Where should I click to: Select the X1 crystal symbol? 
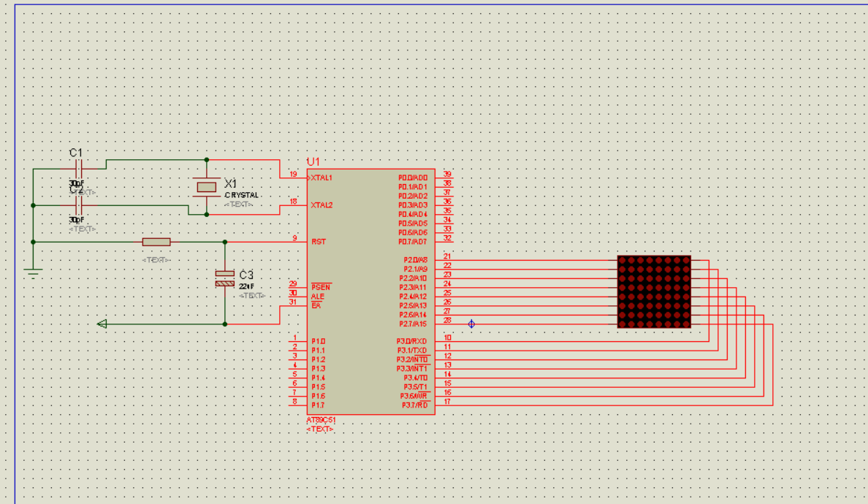[x=207, y=187]
